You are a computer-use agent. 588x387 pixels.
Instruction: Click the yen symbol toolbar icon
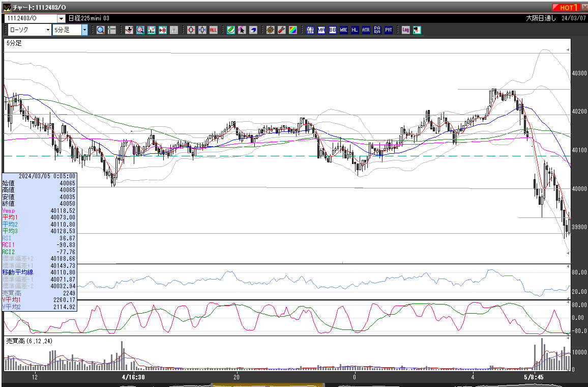(x=162, y=30)
